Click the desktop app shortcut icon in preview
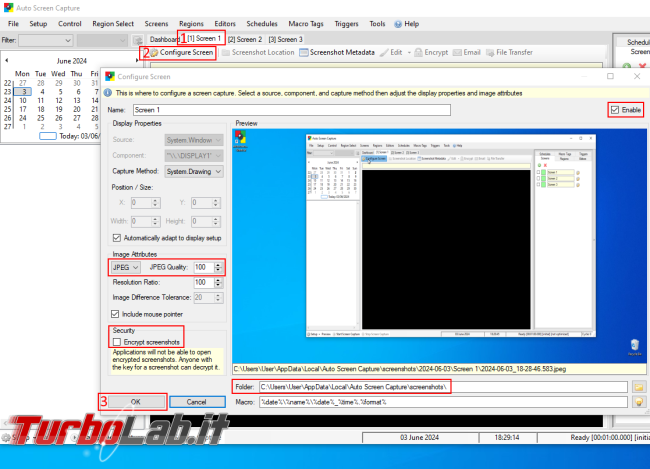 click(240, 141)
